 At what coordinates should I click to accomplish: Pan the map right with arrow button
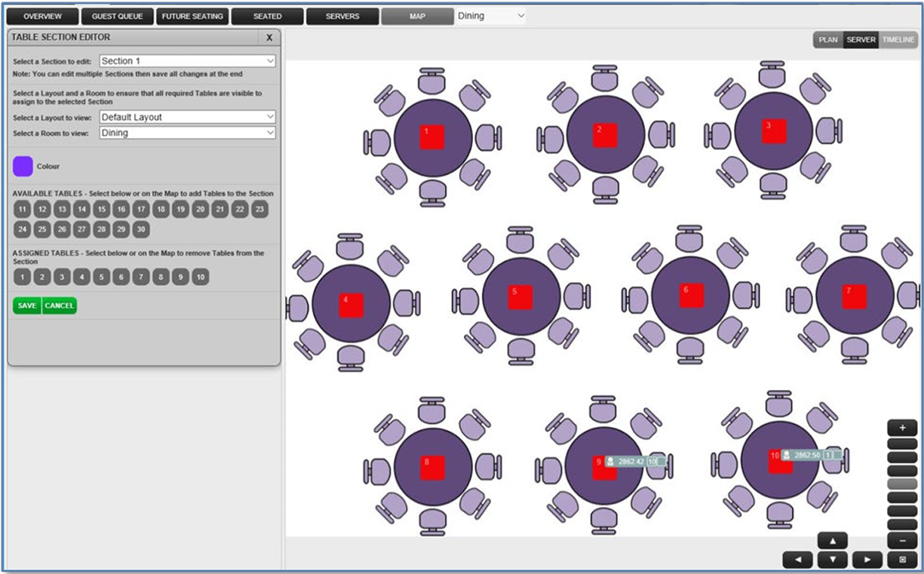[867, 560]
